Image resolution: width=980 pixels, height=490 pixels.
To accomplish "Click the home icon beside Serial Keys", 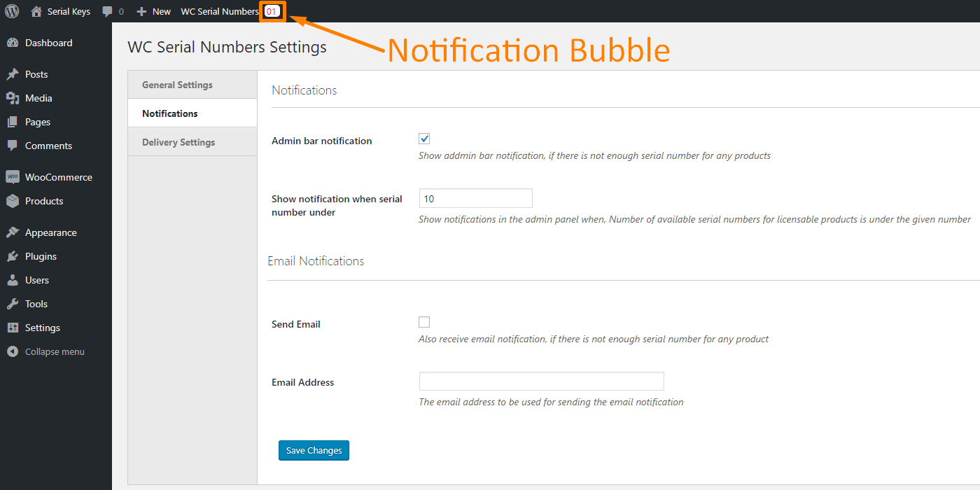I will coord(36,11).
